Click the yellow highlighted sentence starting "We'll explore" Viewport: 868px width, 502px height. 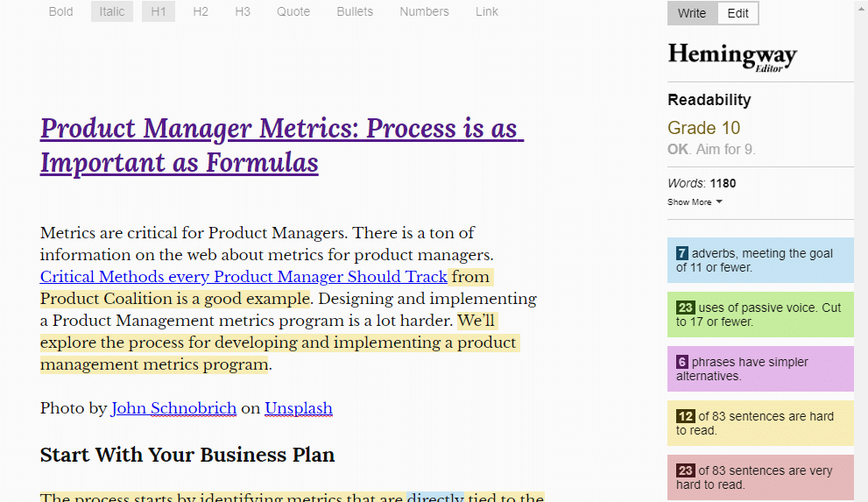[x=279, y=343]
